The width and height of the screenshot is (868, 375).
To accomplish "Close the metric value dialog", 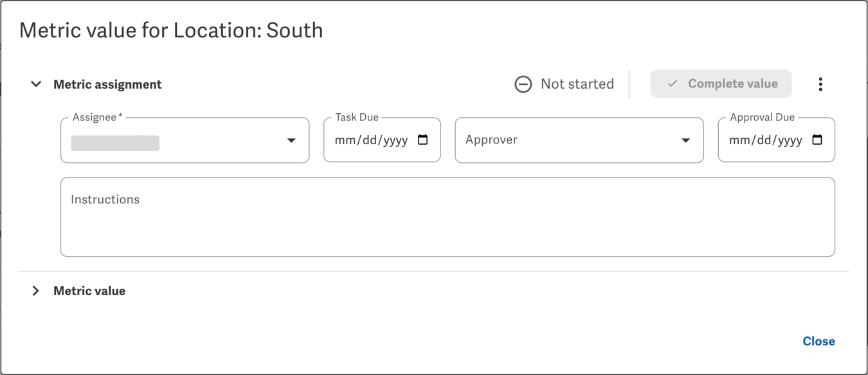I will pyautogui.click(x=818, y=342).
